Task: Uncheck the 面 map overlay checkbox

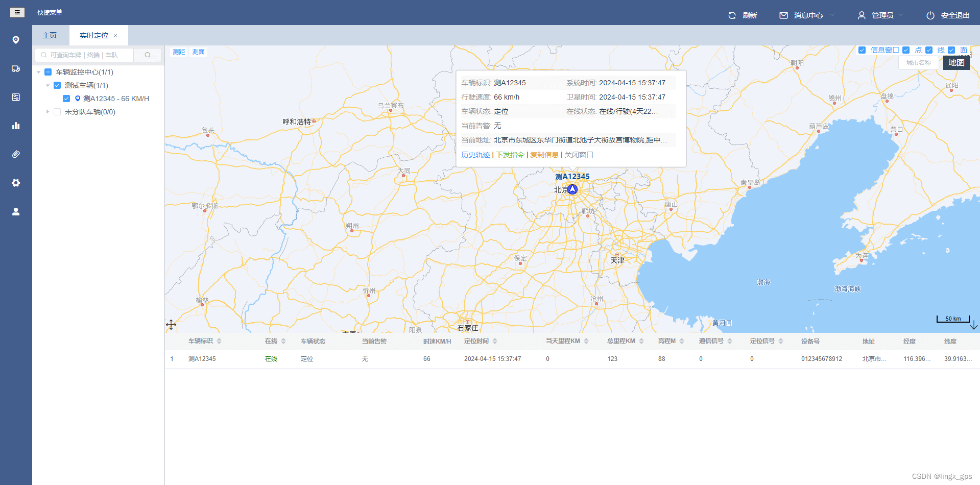Action: coord(951,50)
